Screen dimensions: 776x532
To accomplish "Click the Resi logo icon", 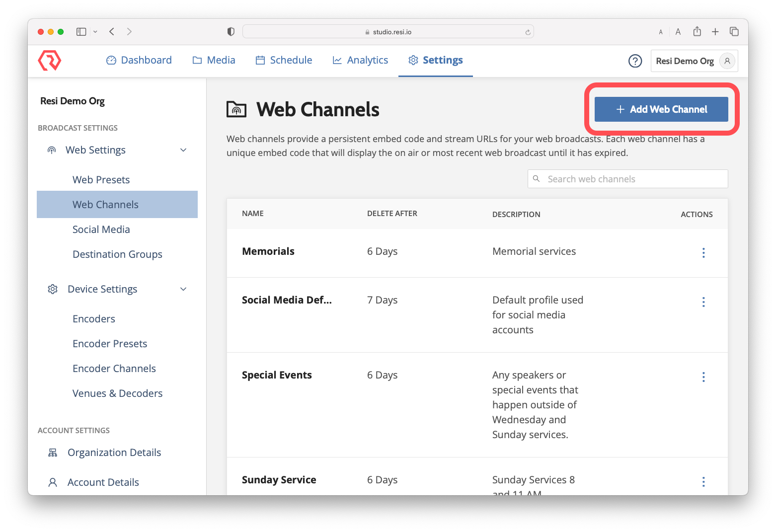I will point(50,61).
